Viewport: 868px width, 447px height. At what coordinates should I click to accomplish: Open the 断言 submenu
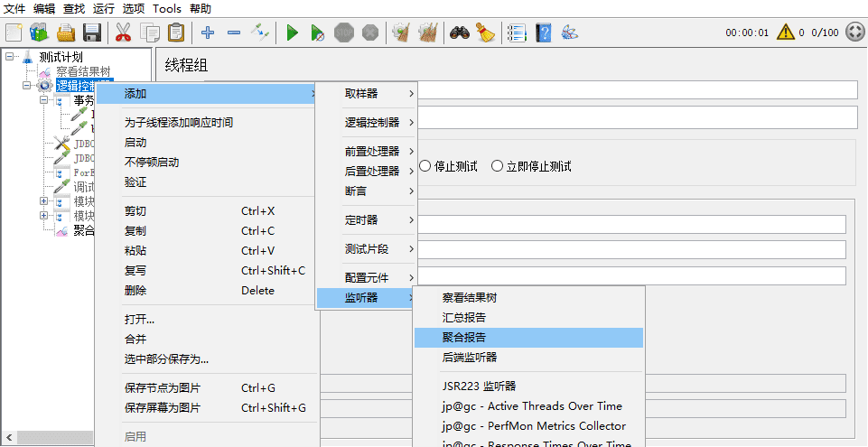[x=366, y=191]
